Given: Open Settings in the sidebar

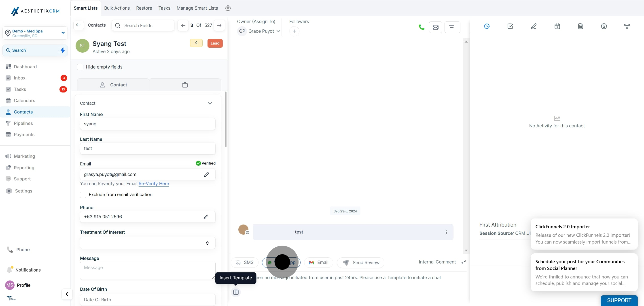Looking at the screenshot, I should (23, 191).
